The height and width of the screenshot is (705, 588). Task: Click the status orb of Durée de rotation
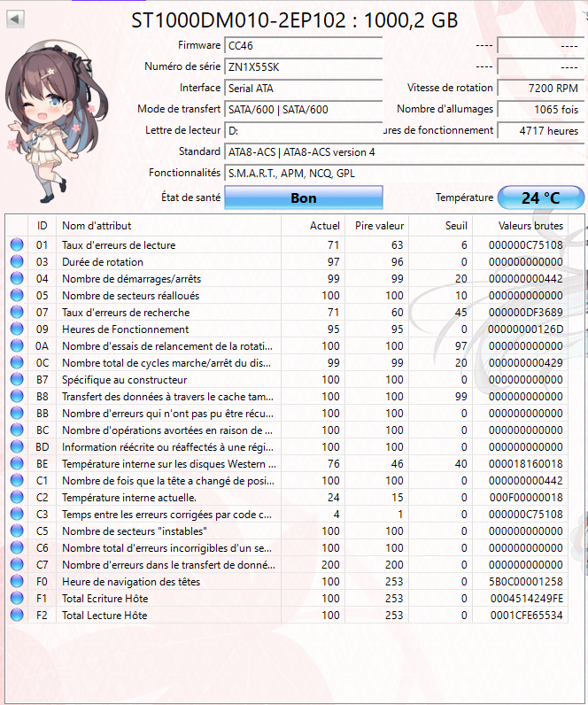[x=17, y=261]
